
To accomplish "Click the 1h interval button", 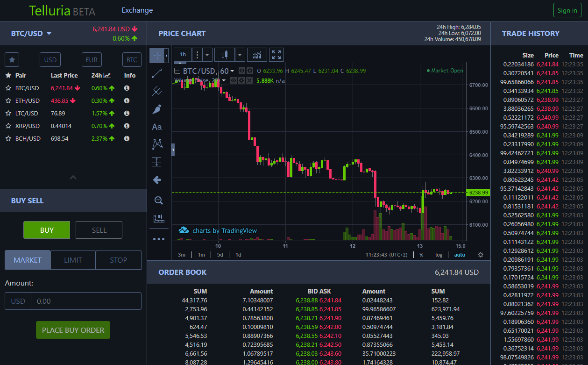I will click(183, 55).
